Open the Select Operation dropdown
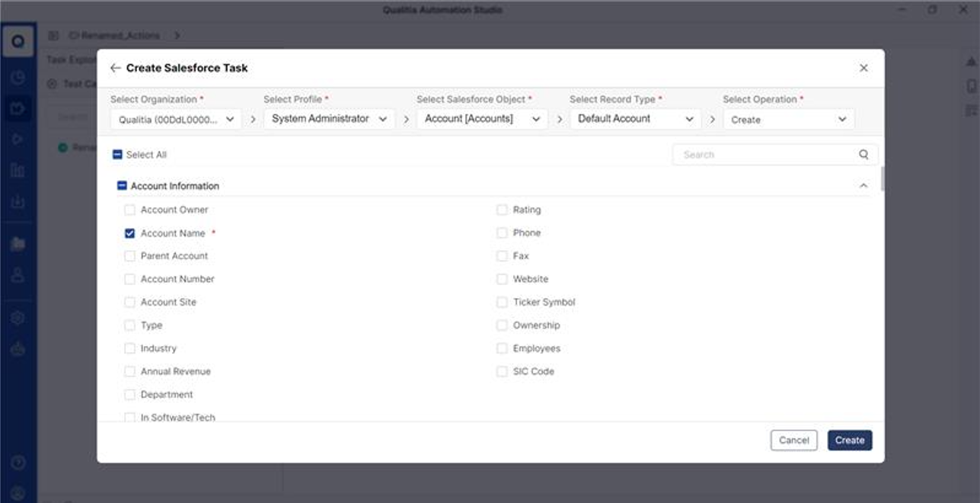 click(x=788, y=120)
